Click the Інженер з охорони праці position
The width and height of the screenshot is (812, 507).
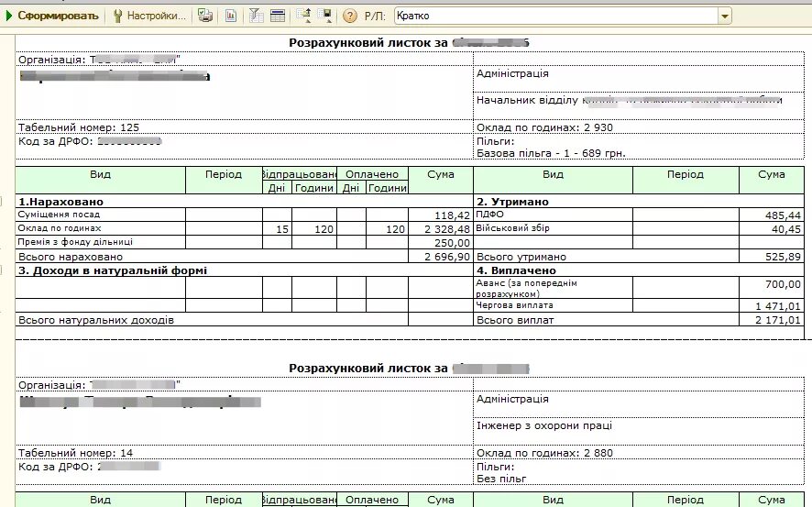pos(544,425)
